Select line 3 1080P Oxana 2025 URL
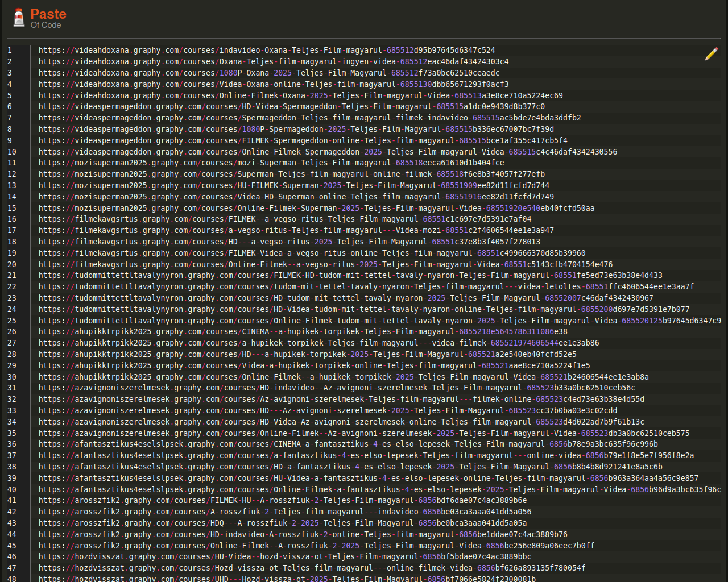The height and width of the screenshot is (582, 728). point(269,73)
